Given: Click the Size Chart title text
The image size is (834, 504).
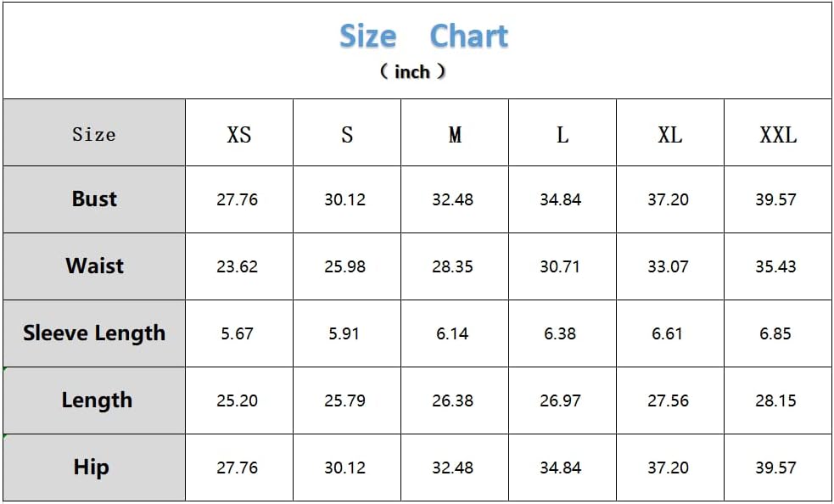Looking at the screenshot, I should click(424, 36).
